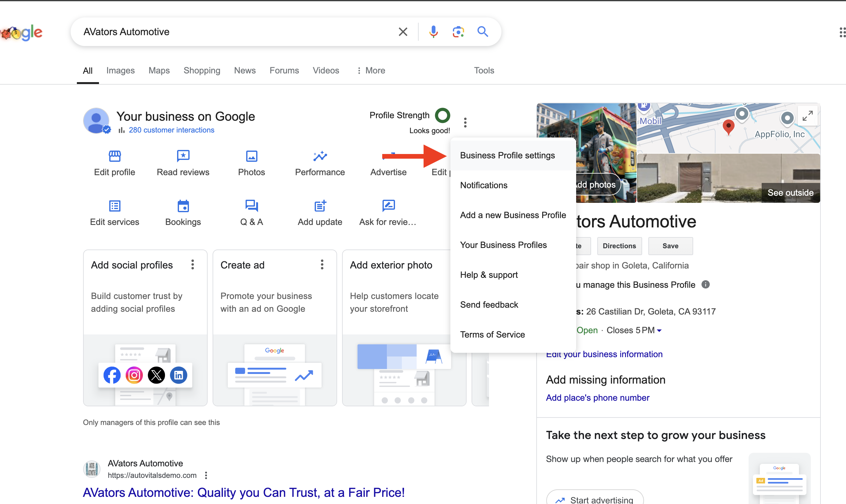Expand the More search filters menu
Viewport: 846px width, 504px height.
(371, 70)
